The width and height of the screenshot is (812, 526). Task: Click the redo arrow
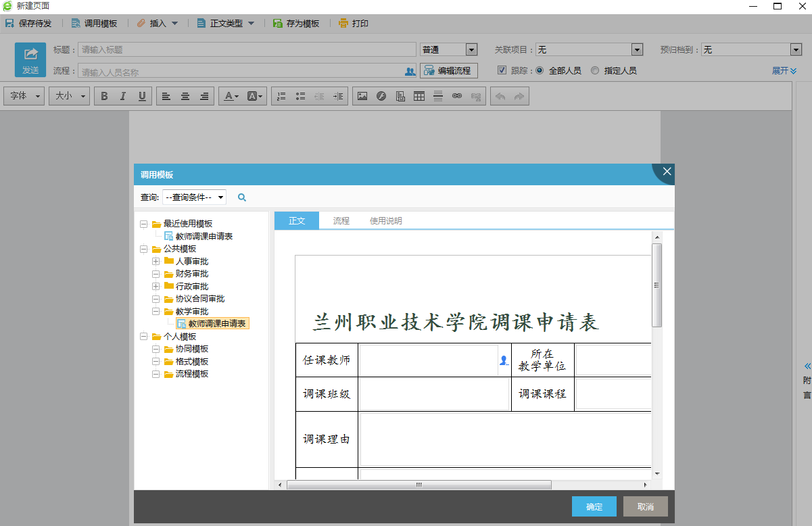(x=519, y=97)
